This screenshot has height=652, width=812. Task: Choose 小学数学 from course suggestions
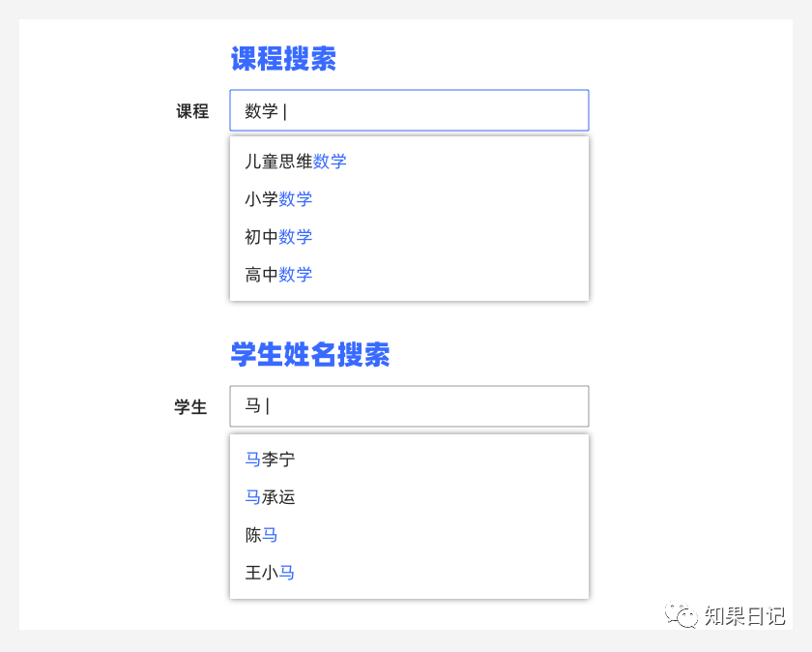[x=278, y=199]
